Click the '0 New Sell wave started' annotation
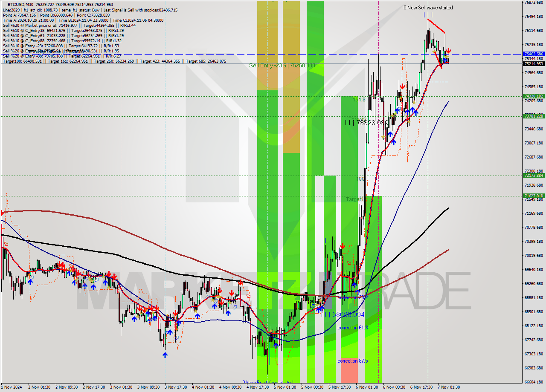The height and width of the screenshot is (392, 546). [x=428, y=8]
